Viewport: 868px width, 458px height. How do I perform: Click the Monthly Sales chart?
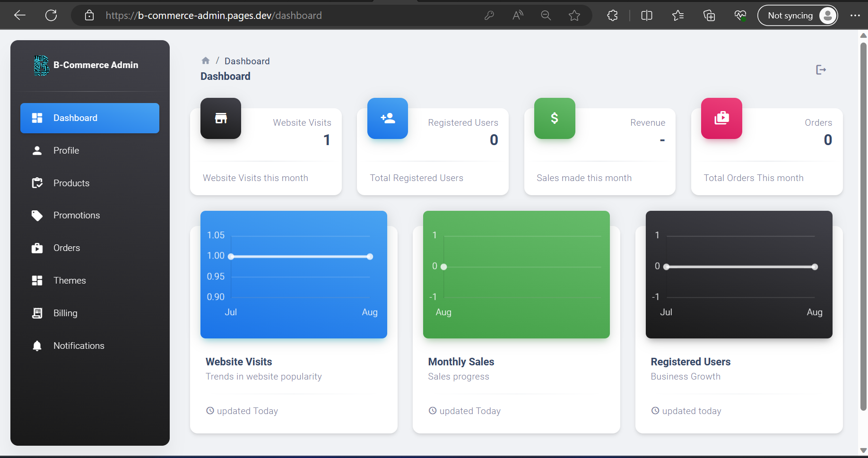[x=516, y=274]
